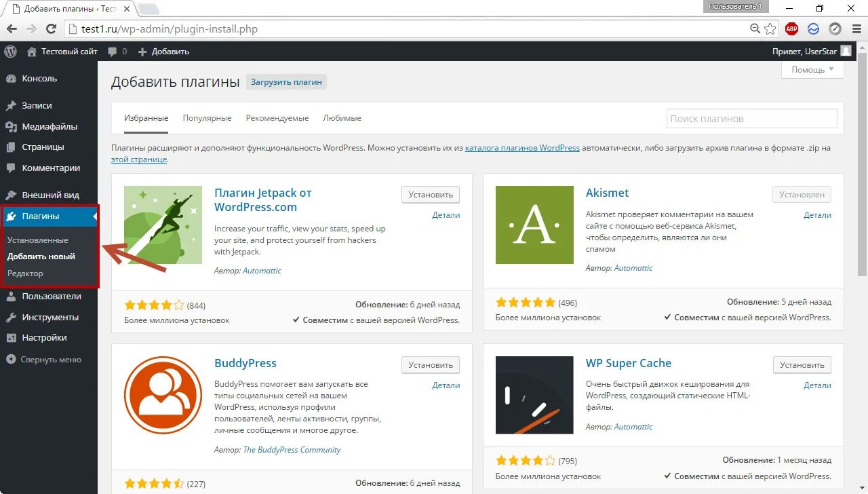Viewport: 868px width, 494px height.
Task: Open the Chrome menu hamburger icon
Action: [855, 29]
